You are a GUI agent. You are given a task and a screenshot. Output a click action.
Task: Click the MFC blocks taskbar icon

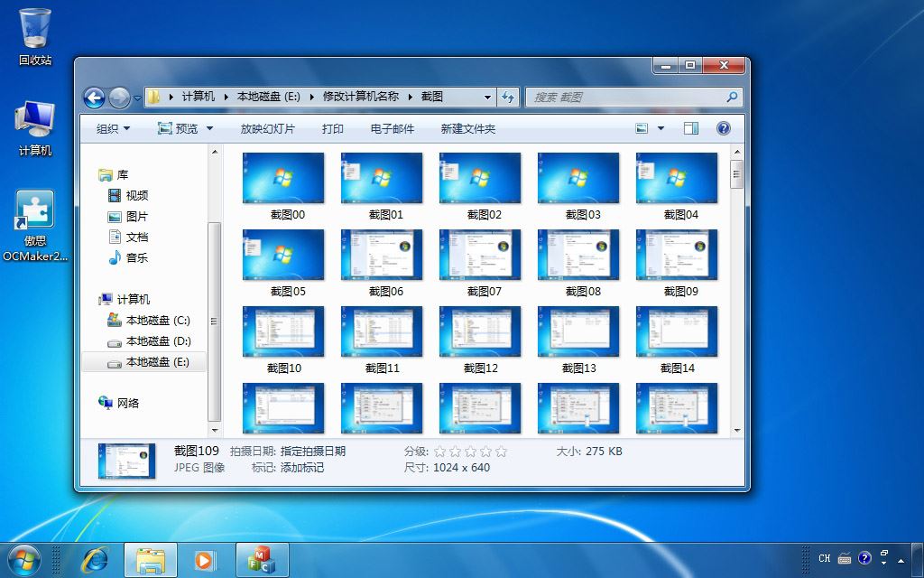pos(262,560)
